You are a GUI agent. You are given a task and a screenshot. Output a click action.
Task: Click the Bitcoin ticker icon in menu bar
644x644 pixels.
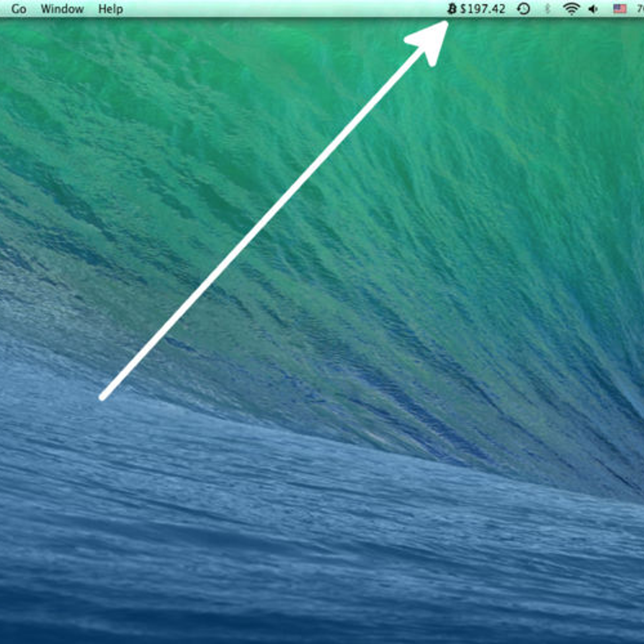point(452,8)
